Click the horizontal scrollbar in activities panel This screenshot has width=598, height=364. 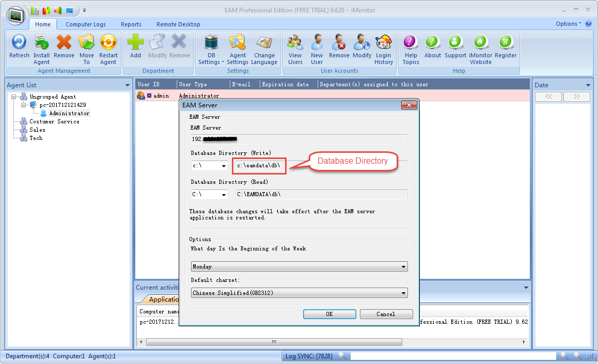[274, 342]
